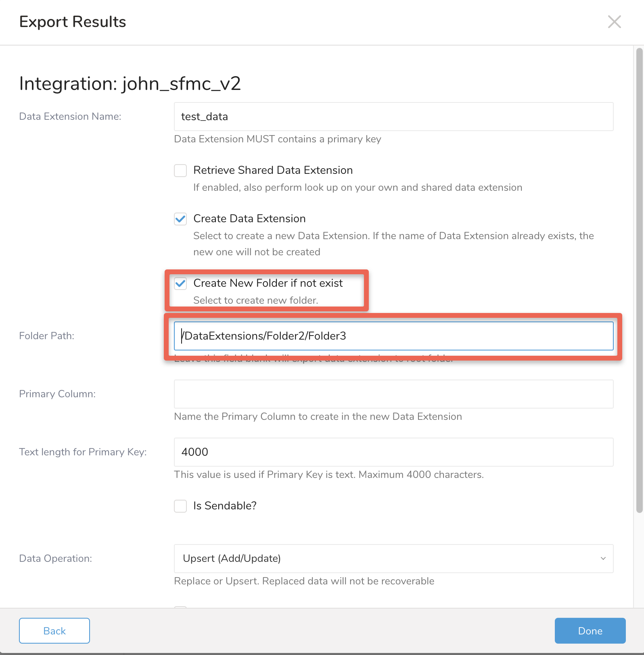
Task: Uncheck the Create Data Extension checkbox
Action: (180, 219)
